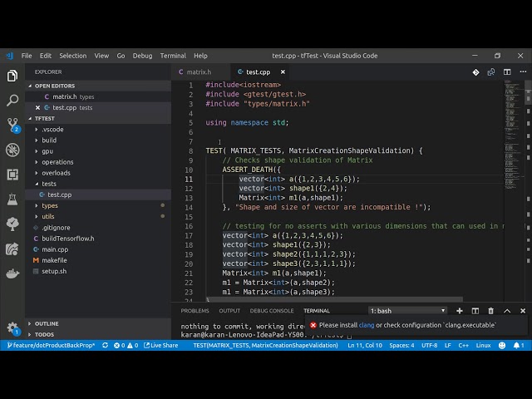Open the File menu

click(27, 56)
